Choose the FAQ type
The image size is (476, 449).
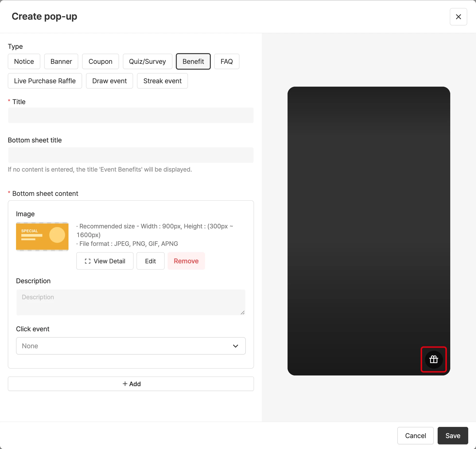(x=227, y=61)
